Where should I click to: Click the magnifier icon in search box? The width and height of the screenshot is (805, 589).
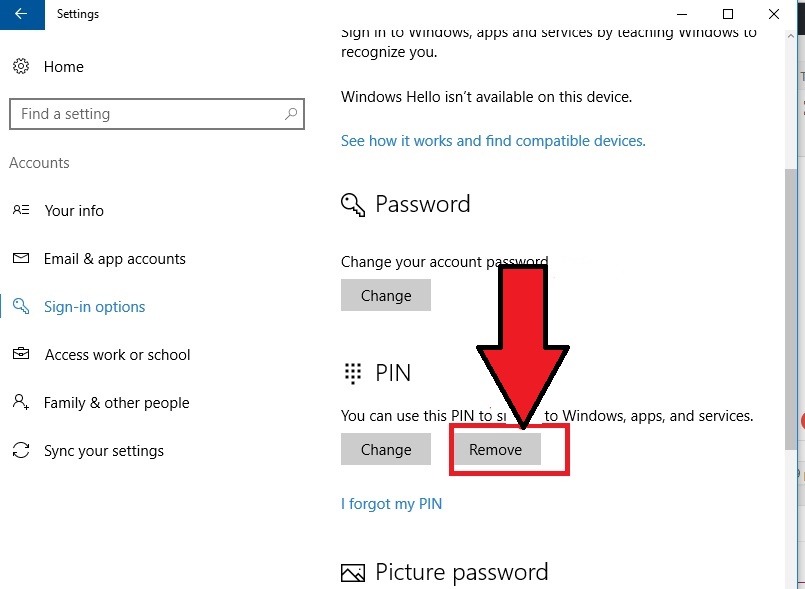tap(291, 113)
